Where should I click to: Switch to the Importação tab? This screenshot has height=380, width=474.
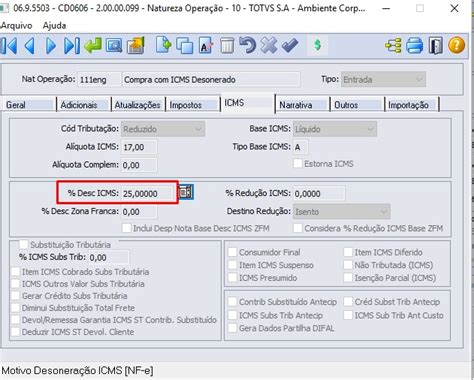[x=412, y=105]
